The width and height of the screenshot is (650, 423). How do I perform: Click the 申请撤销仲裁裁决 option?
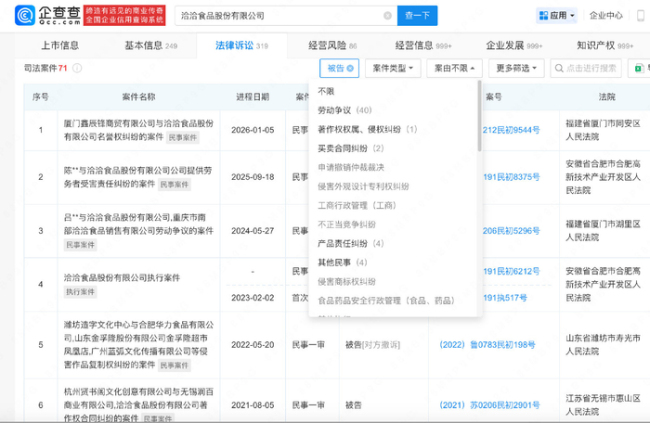click(351, 168)
